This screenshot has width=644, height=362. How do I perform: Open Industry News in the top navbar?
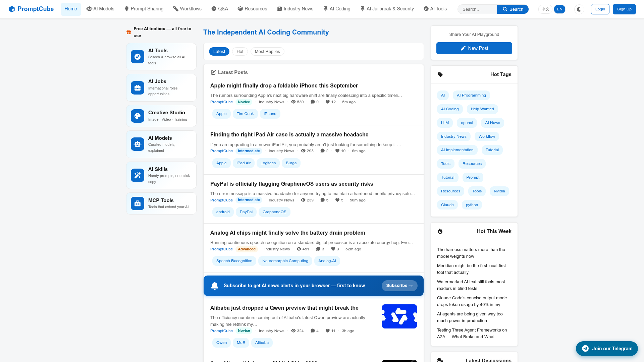click(x=295, y=9)
